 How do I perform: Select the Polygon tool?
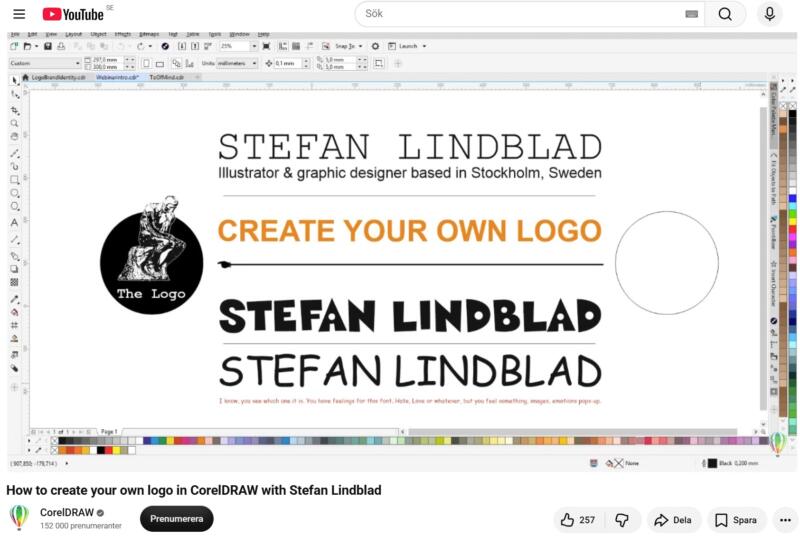coord(14,207)
